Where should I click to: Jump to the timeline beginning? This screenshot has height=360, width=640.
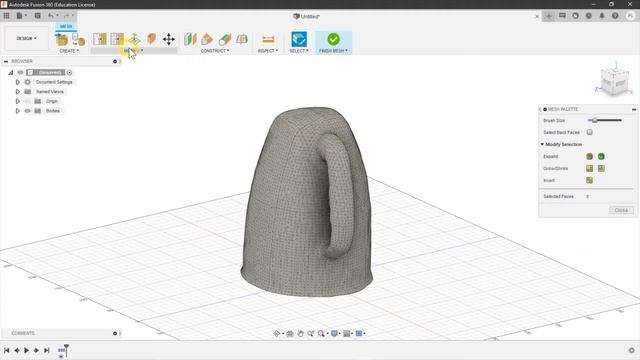(7, 350)
